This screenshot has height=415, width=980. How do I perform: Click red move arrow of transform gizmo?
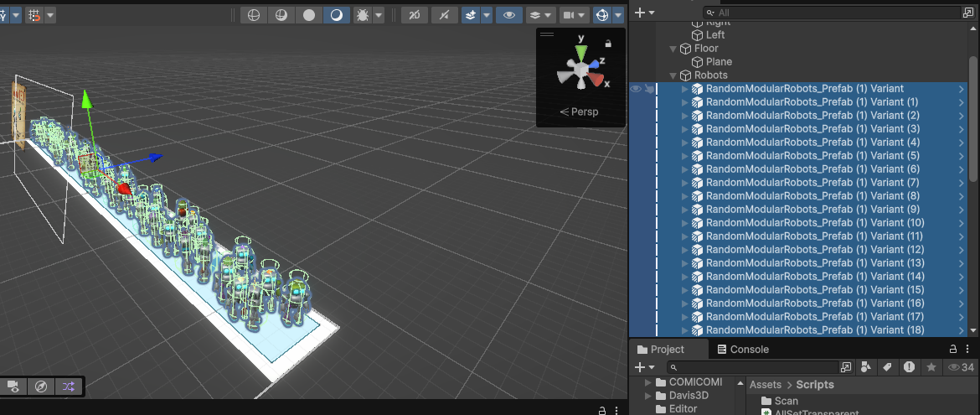click(x=124, y=189)
